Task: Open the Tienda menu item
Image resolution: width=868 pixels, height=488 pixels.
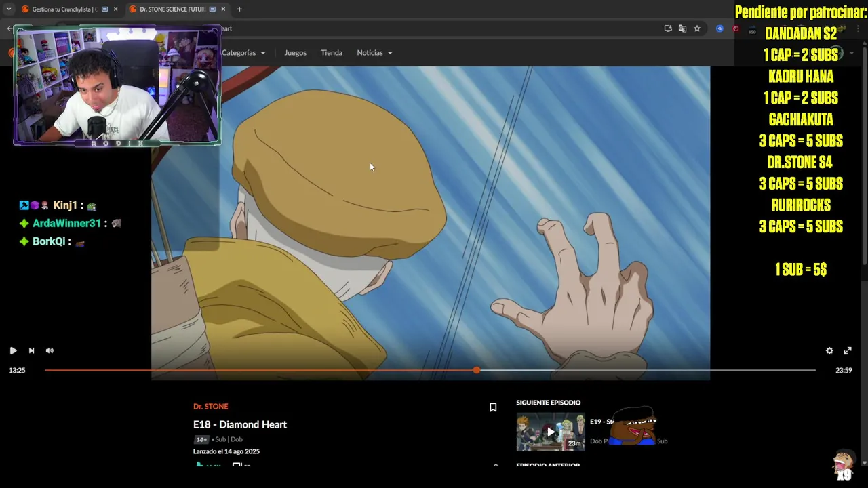Action: (x=332, y=53)
